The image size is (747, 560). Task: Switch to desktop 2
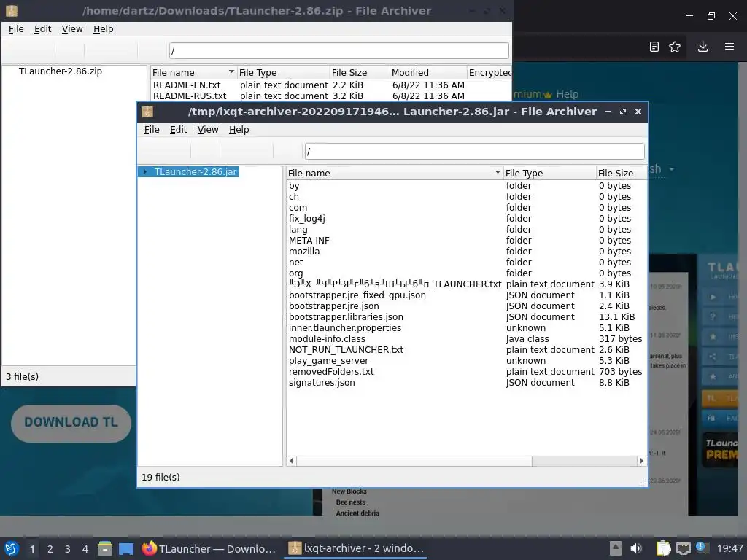50,549
